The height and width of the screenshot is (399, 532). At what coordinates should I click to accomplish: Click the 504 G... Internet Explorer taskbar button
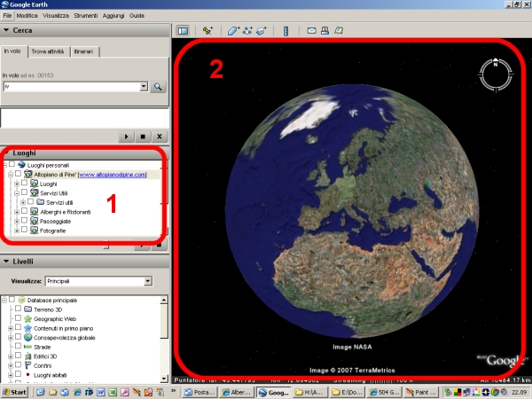[x=386, y=392]
